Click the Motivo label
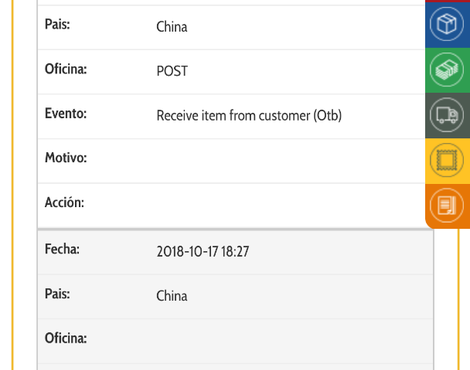The width and height of the screenshot is (470, 370). point(66,158)
